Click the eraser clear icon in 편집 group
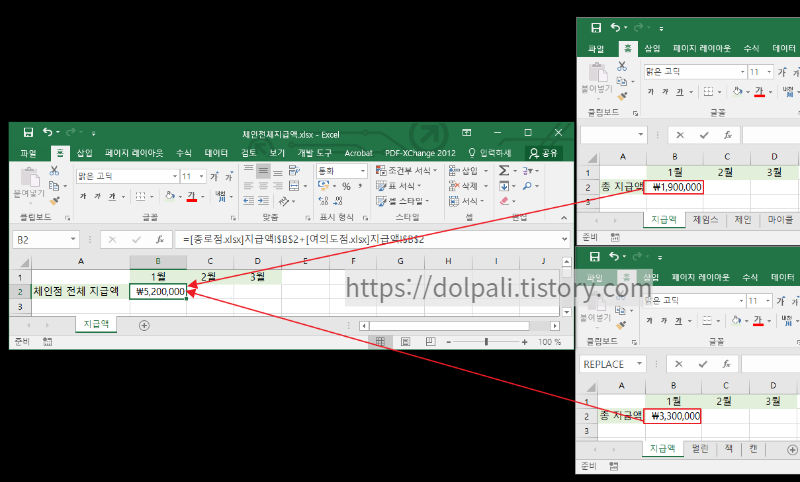800x482 pixels. 505,201
